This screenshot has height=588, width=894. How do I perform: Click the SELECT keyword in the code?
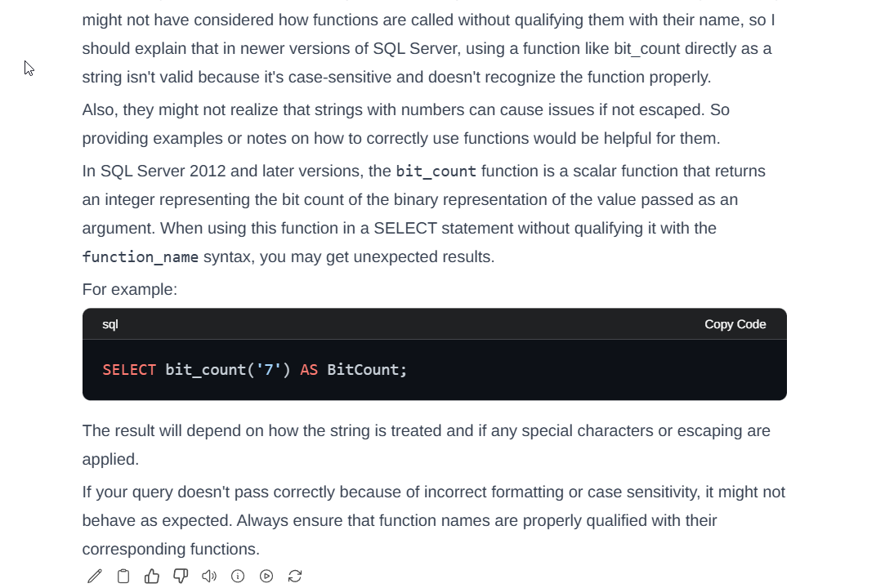(x=129, y=370)
